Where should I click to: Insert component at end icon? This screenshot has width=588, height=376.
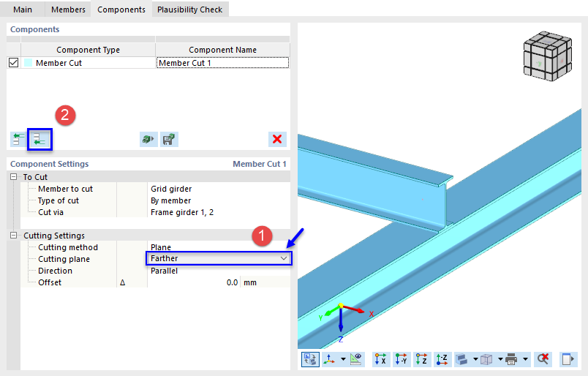(39, 139)
